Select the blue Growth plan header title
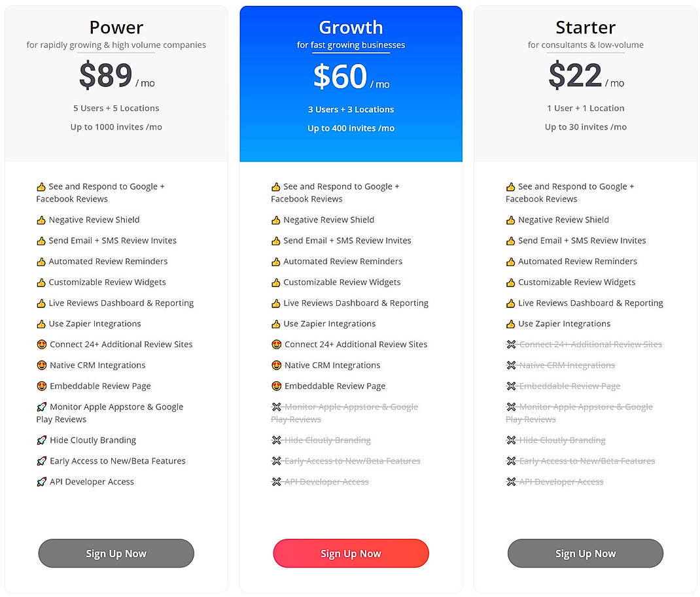700x597 pixels. tap(351, 27)
